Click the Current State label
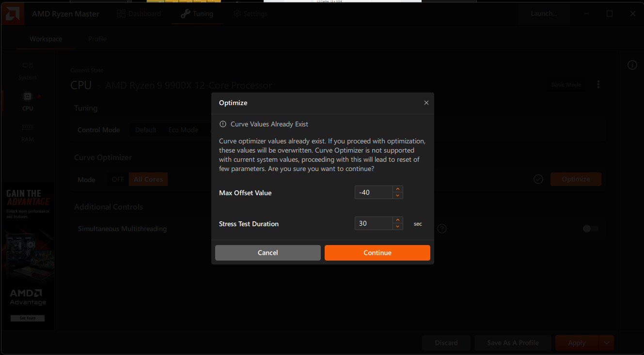Viewport: 644px width, 355px height. tap(87, 70)
